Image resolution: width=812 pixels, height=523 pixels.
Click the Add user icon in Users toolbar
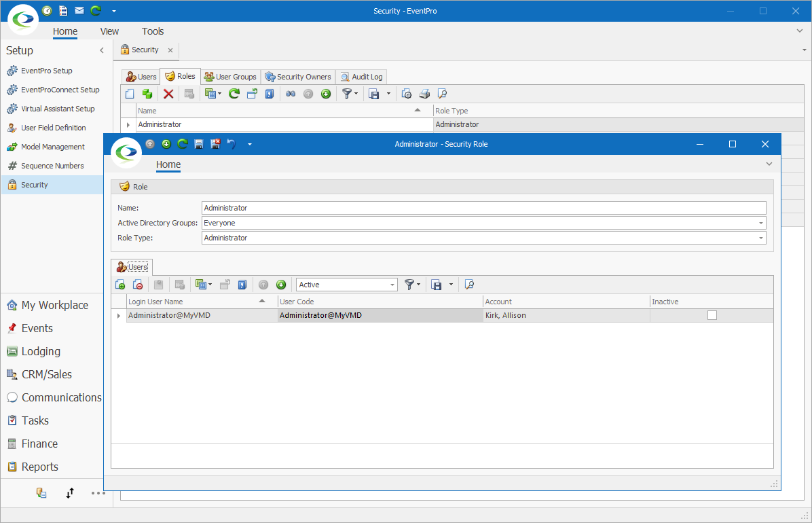(x=121, y=285)
